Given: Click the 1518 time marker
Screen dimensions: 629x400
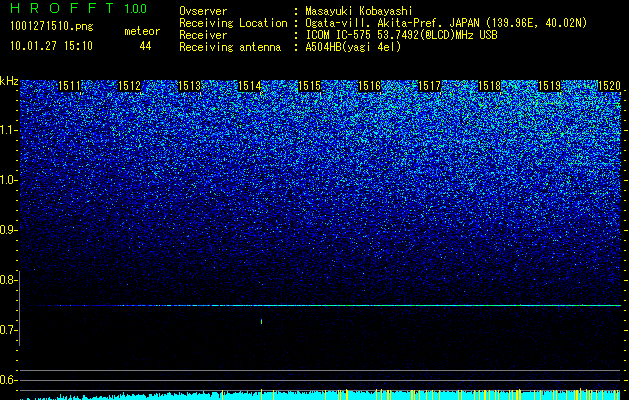Looking at the screenshot, I should (x=490, y=86).
